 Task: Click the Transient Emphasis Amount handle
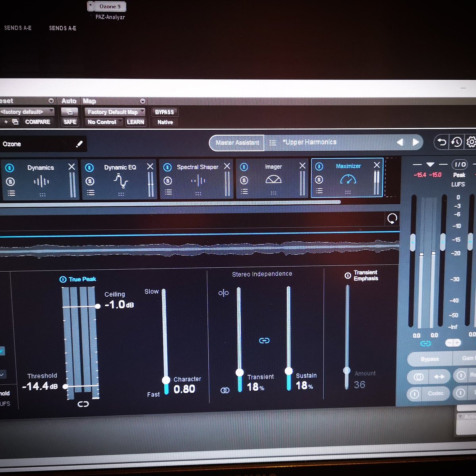[x=347, y=370]
